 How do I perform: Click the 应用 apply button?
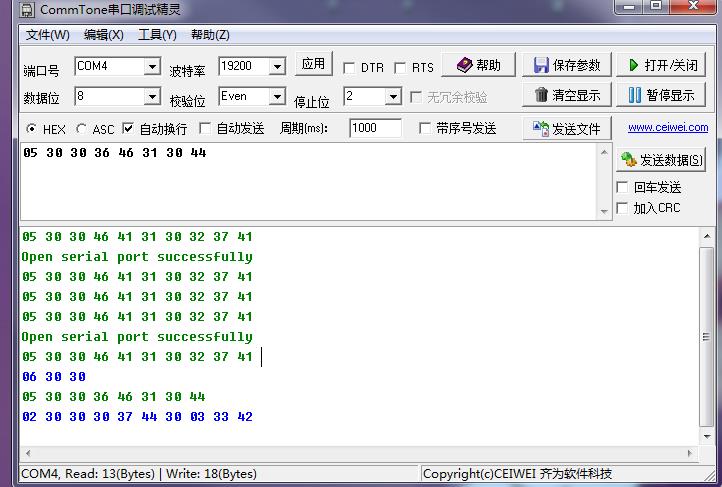coord(313,64)
